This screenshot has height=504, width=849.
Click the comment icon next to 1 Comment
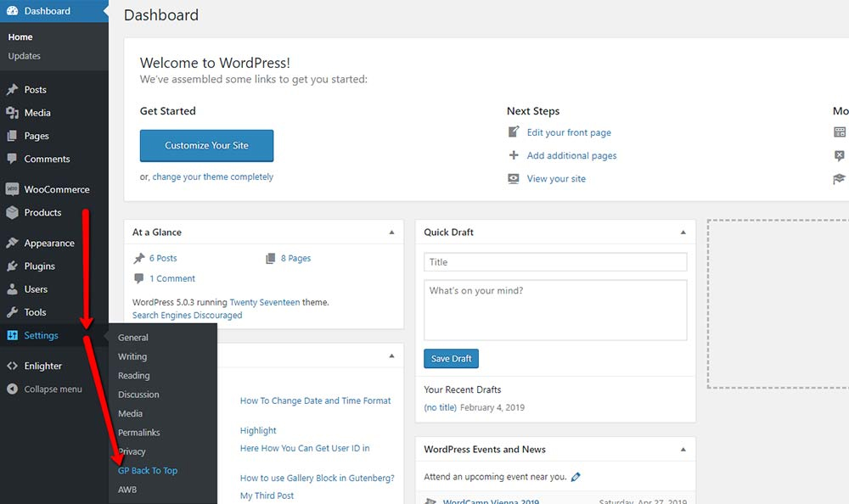pos(138,278)
